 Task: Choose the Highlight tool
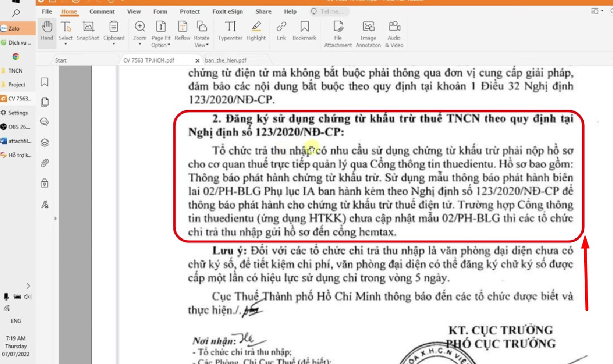(256, 30)
